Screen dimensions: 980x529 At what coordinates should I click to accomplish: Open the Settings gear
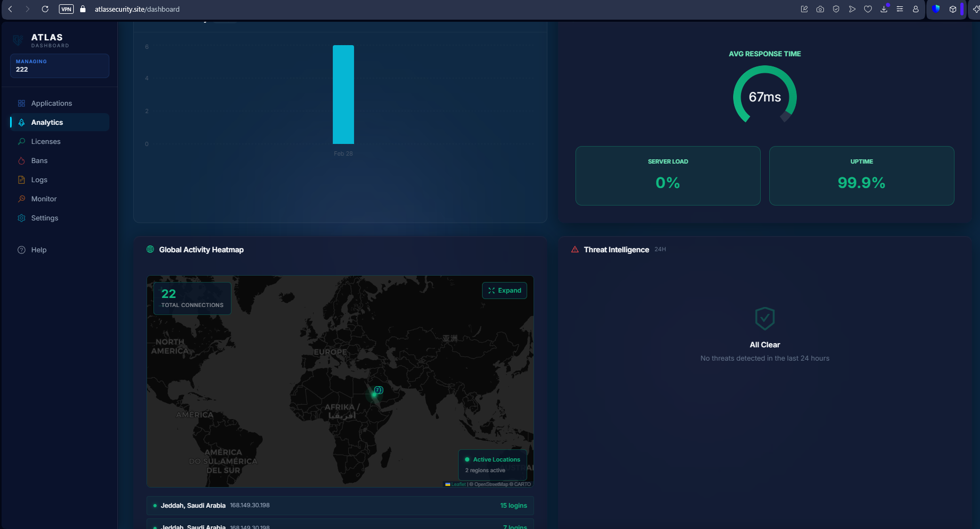click(21, 218)
